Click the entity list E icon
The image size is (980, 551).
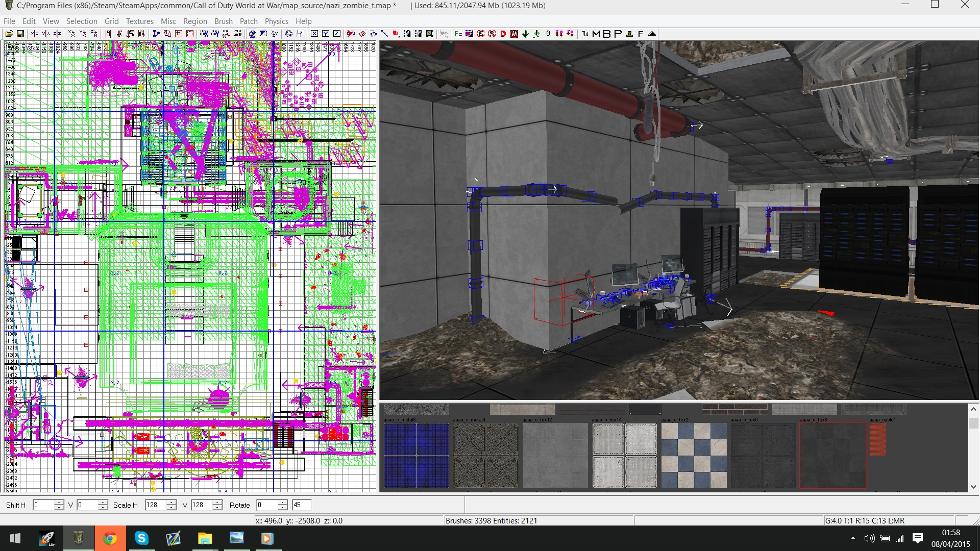pyautogui.click(x=458, y=34)
